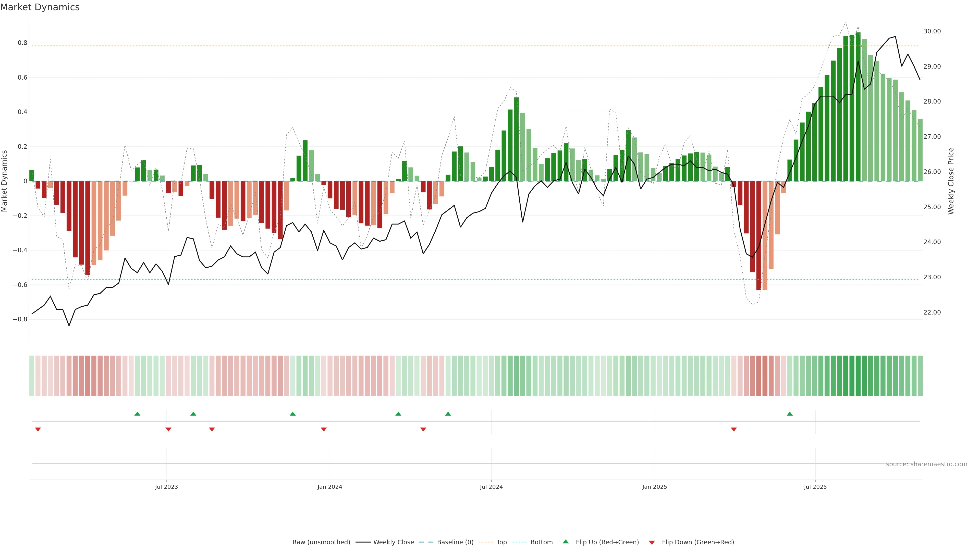Click the source: sharemaestro.com text
The image size is (980, 551).
pos(926,464)
